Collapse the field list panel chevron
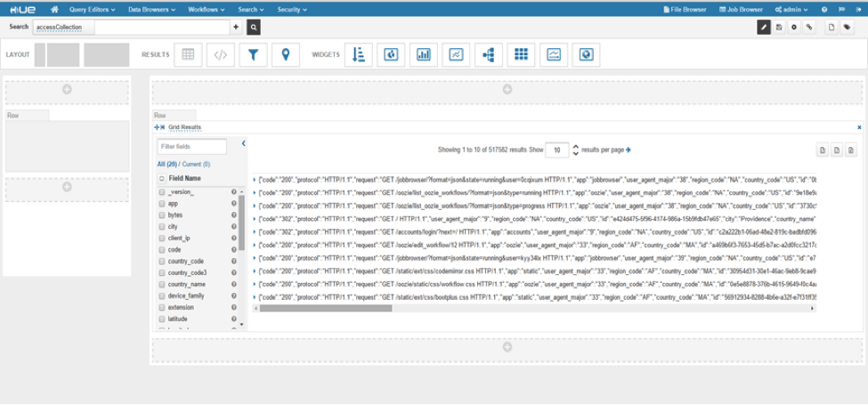The image size is (868, 405). click(243, 144)
